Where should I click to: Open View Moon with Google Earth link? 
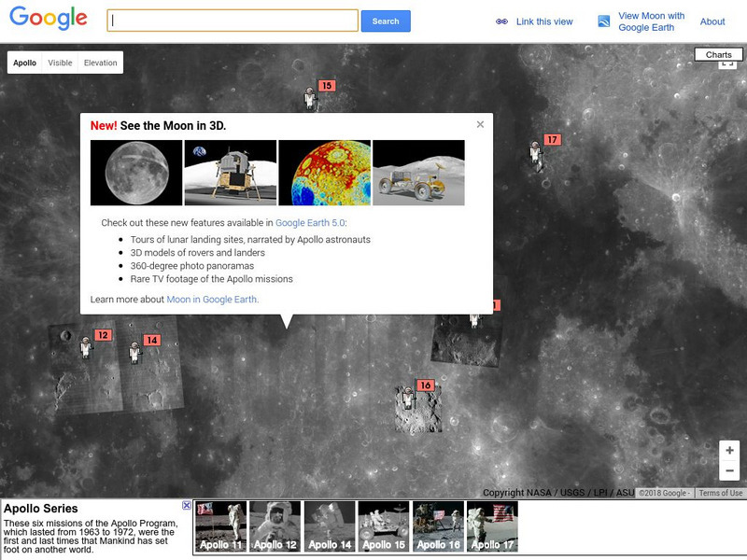click(x=651, y=21)
